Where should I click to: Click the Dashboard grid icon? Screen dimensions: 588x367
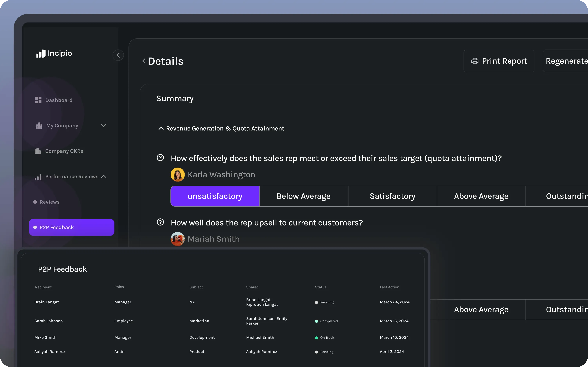pyautogui.click(x=38, y=100)
